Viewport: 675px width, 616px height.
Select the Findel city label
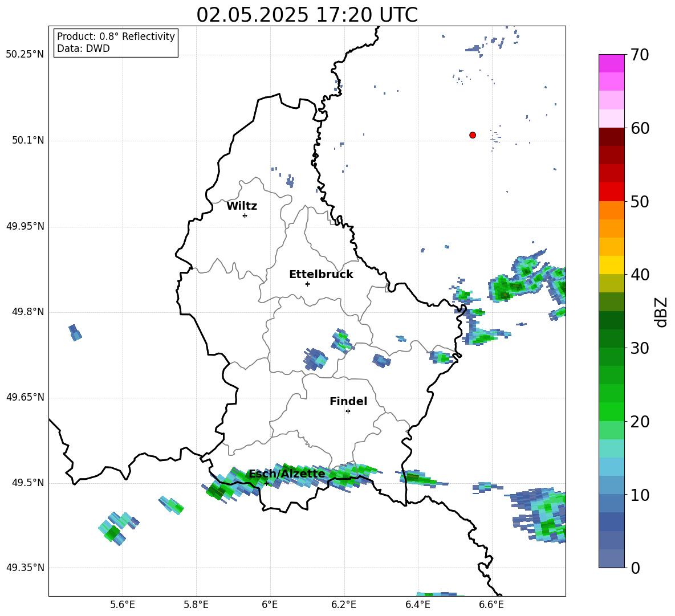pos(348,401)
